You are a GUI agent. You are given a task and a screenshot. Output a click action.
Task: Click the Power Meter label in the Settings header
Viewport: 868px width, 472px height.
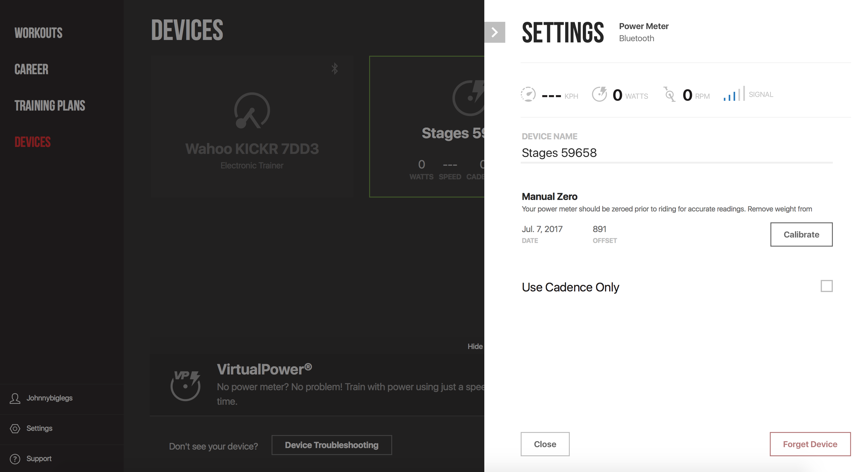click(644, 26)
